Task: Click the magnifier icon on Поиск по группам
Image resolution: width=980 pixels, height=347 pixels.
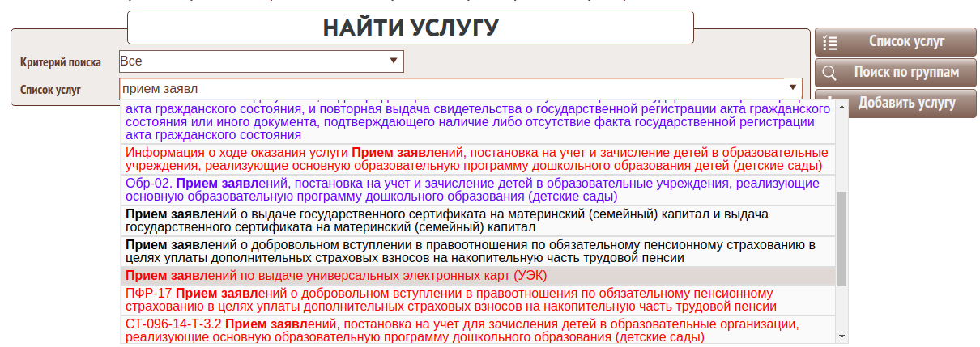Action: [x=829, y=73]
